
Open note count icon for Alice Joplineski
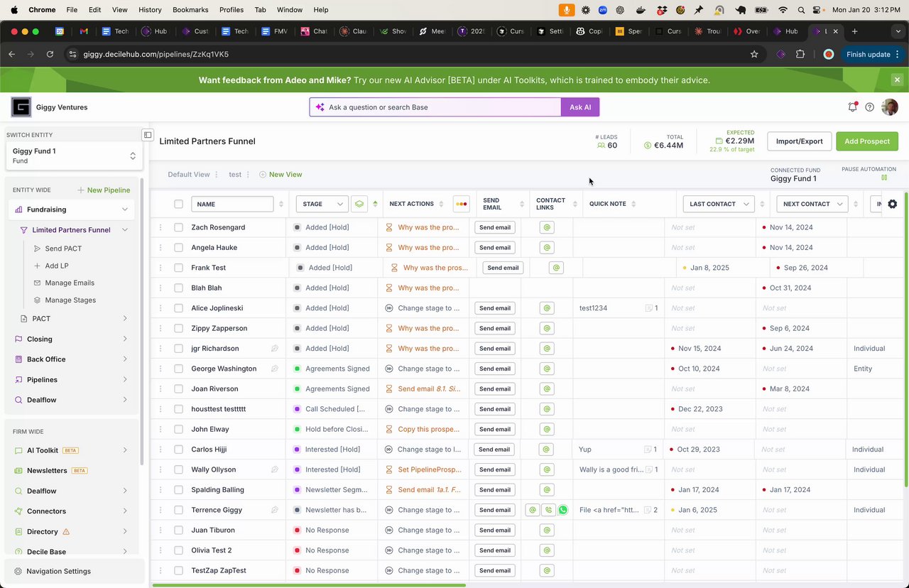point(651,308)
